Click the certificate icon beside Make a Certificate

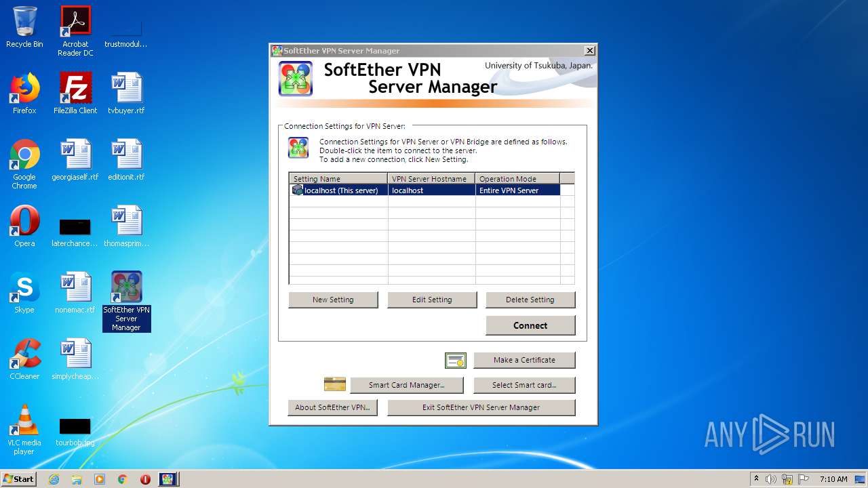point(456,361)
